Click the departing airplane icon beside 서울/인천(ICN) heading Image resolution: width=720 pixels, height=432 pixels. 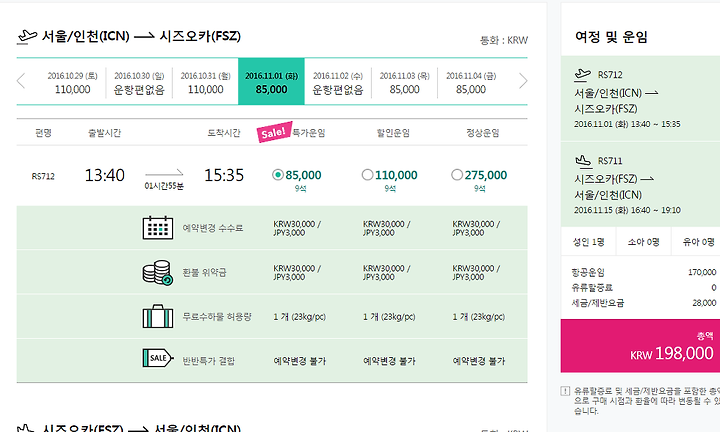pyautogui.click(x=27, y=37)
